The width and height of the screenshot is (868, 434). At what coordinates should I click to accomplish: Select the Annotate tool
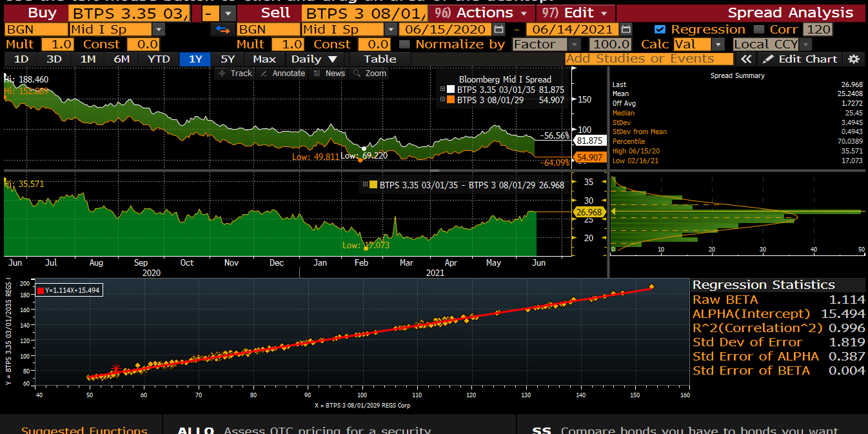point(283,74)
